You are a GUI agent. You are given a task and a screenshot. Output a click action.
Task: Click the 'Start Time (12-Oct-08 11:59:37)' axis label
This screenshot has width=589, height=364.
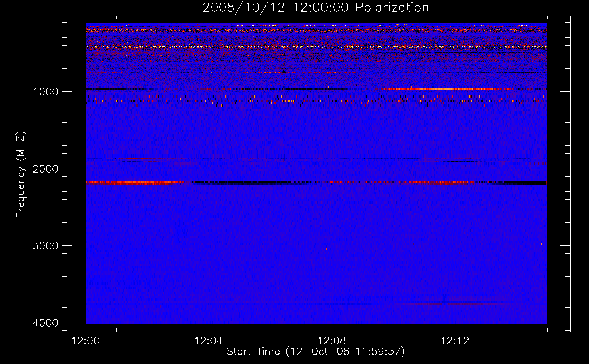(x=316, y=352)
